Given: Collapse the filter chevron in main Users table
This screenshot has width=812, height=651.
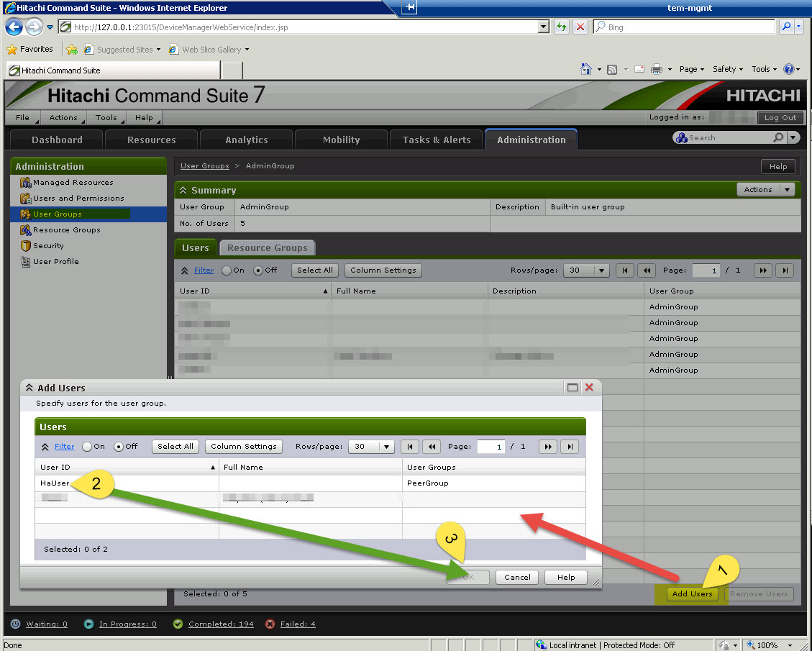Looking at the screenshot, I should [x=184, y=270].
